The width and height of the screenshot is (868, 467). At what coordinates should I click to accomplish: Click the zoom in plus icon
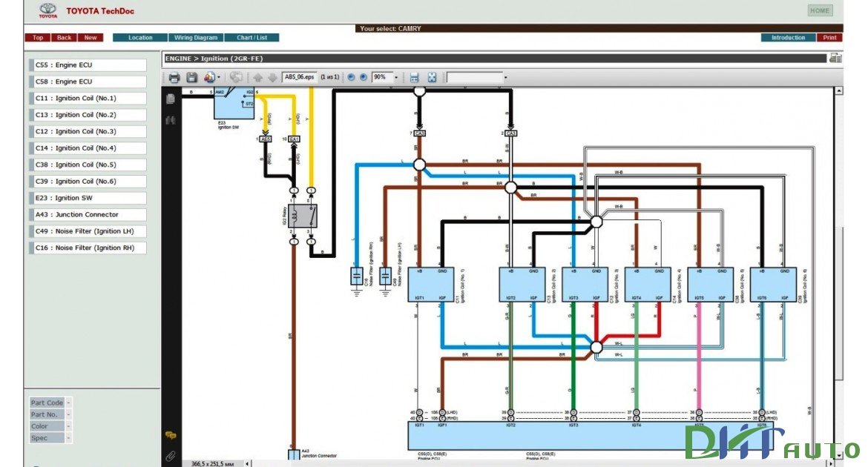363,78
